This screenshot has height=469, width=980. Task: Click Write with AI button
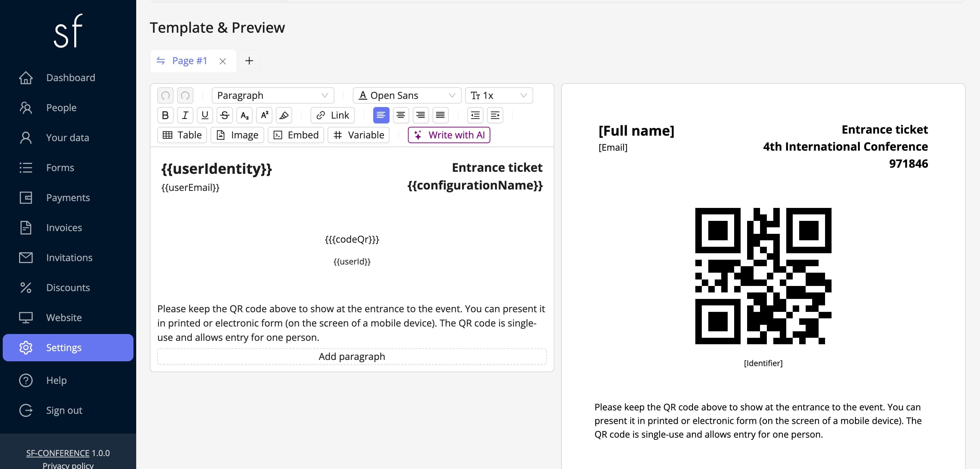(449, 135)
